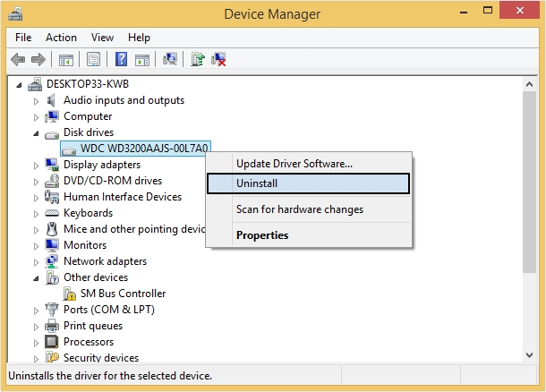Open the File menu
This screenshot has width=546, height=392.
23,38
